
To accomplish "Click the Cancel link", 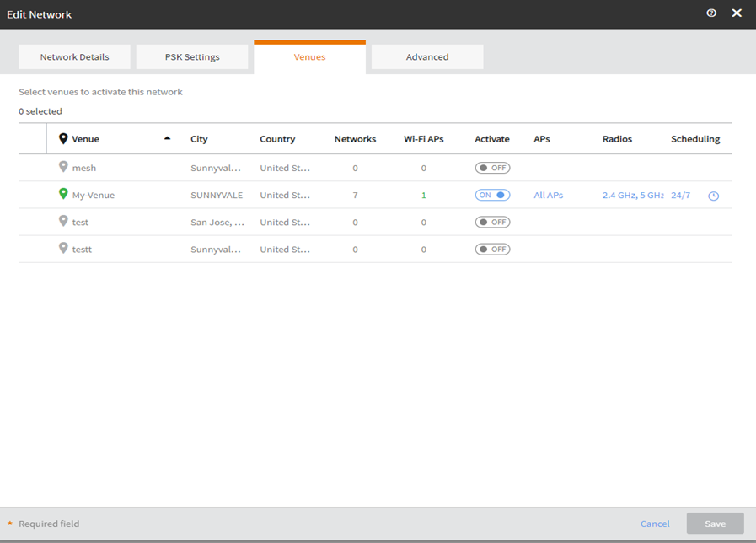I will 655,524.
